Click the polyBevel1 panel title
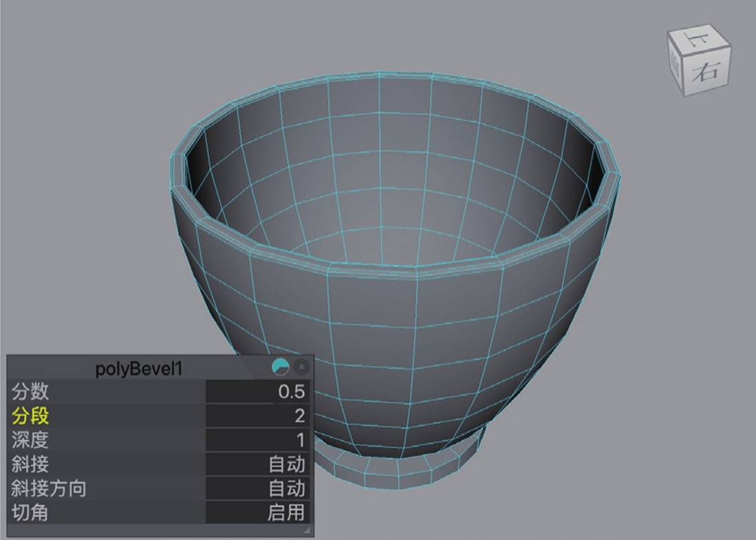Viewport: 756px width, 540px height. click(x=140, y=369)
